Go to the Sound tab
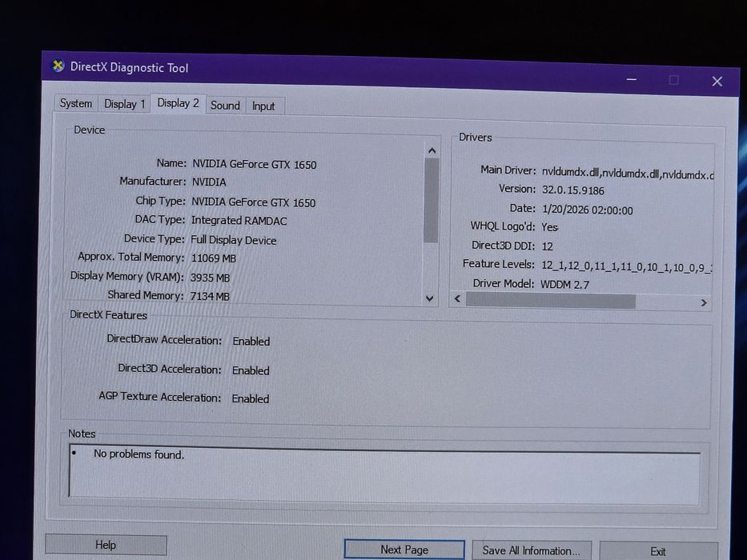The width and height of the screenshot is (747, 560). (225, 106)
